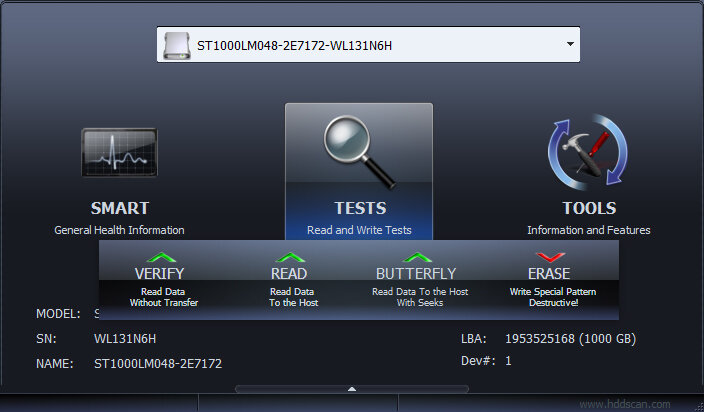704x412 pixels.
Task: Click the Dev#: label
Action: coord(478,361)
